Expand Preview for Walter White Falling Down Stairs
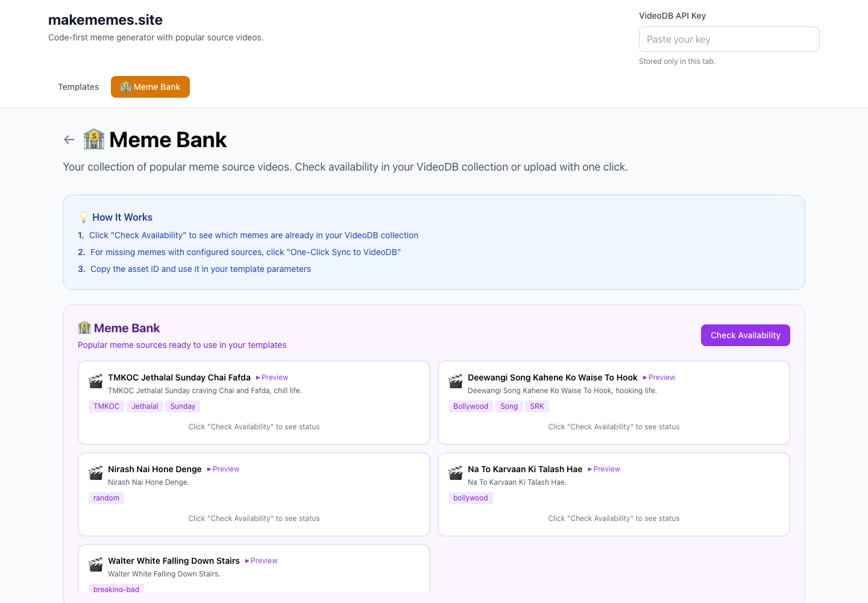Viewport: 868px width, 603px height. 262,561
